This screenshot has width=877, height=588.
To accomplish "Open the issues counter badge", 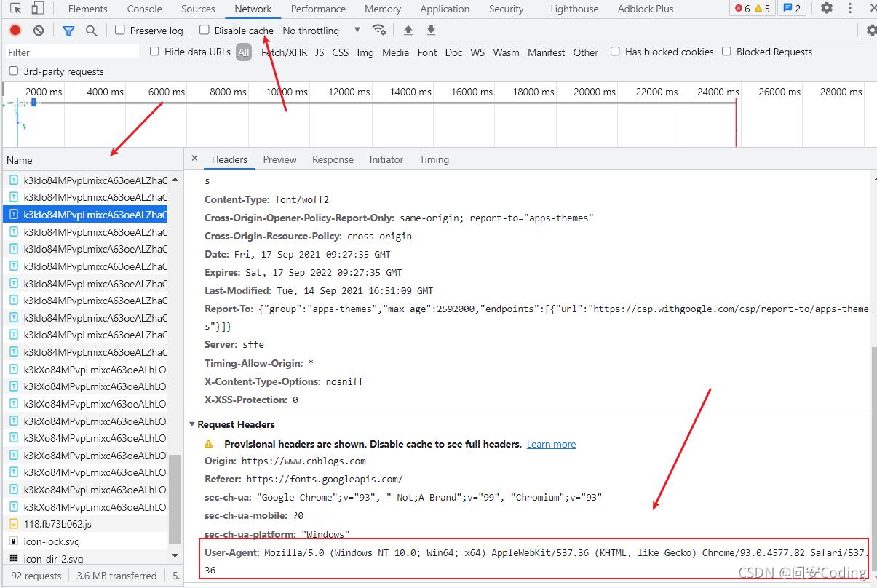I will [x=793, y=8].
